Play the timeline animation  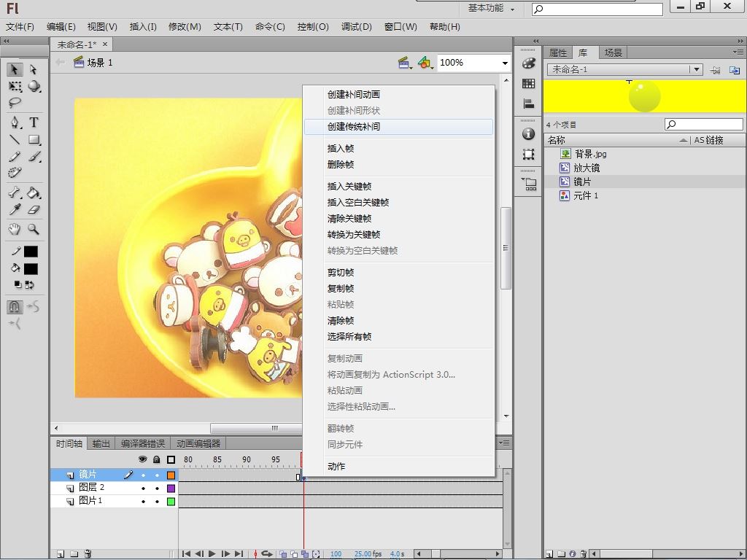click(x=212, y=554)
